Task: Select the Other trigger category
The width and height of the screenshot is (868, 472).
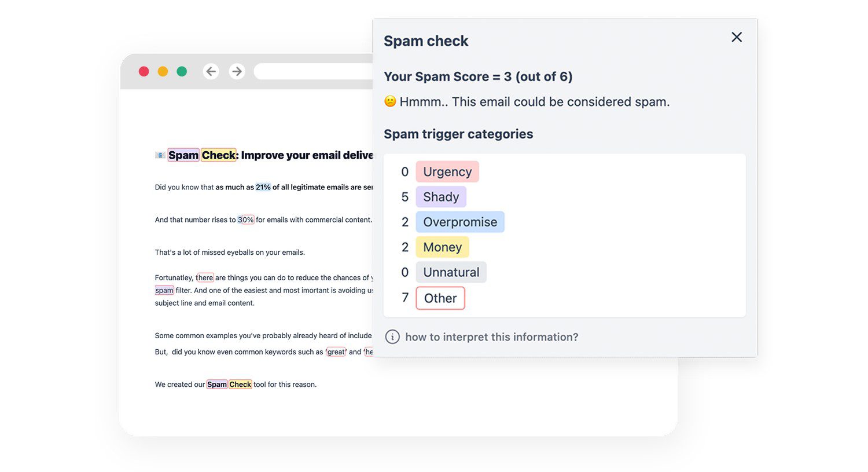Action: tap(440, 298)
